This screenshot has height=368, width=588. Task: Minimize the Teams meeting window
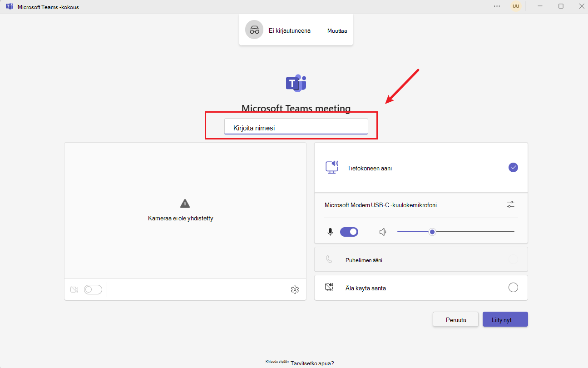click(x=540, y=6)
